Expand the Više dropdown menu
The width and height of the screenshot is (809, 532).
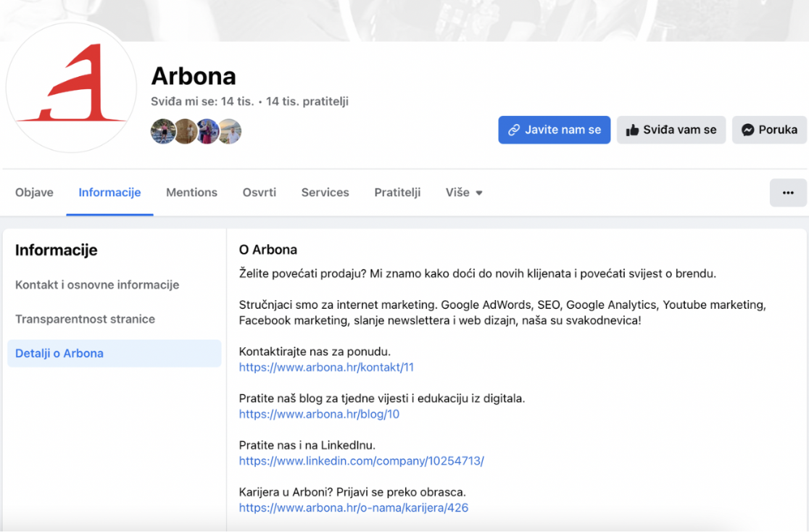464,193
